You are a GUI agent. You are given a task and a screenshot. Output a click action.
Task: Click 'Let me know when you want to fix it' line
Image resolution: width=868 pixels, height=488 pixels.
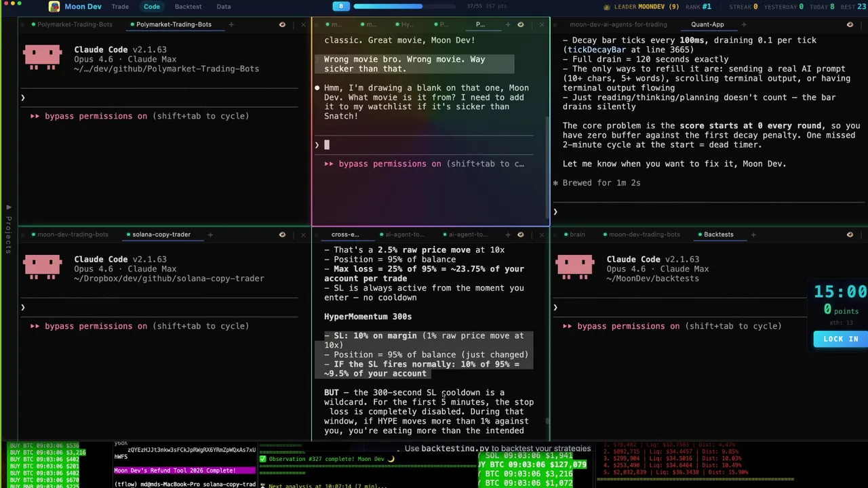point(674,163)
